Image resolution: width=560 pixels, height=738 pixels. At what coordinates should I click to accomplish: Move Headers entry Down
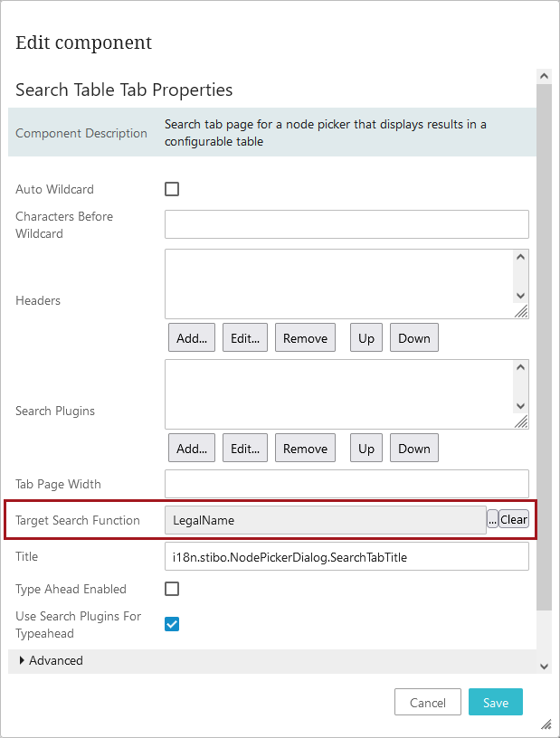(x=413, y=338)
